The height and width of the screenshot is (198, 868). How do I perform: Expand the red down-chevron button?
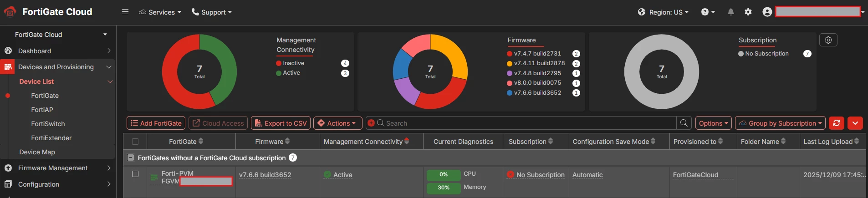coord(855,123)
